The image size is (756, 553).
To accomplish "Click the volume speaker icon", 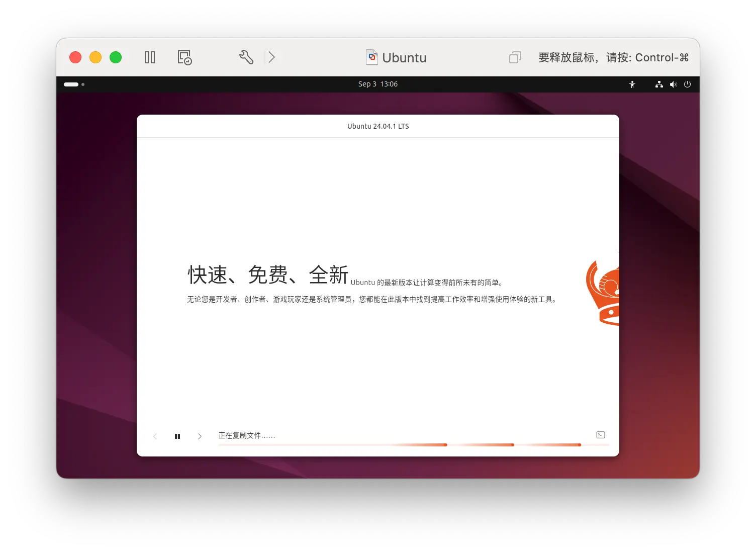I will point(674,84).
